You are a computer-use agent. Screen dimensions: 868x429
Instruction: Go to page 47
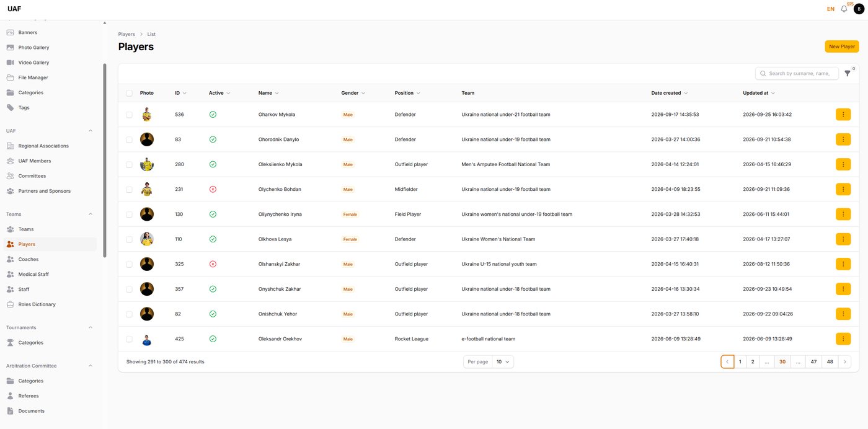(x=813, y=361)
